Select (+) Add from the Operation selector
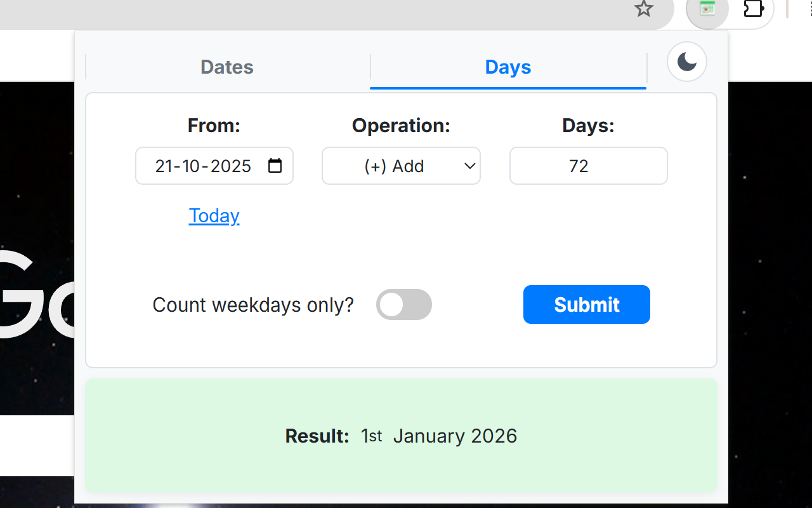Image resolution: width=812 pixels, height=508 pixels. (401, 166)
